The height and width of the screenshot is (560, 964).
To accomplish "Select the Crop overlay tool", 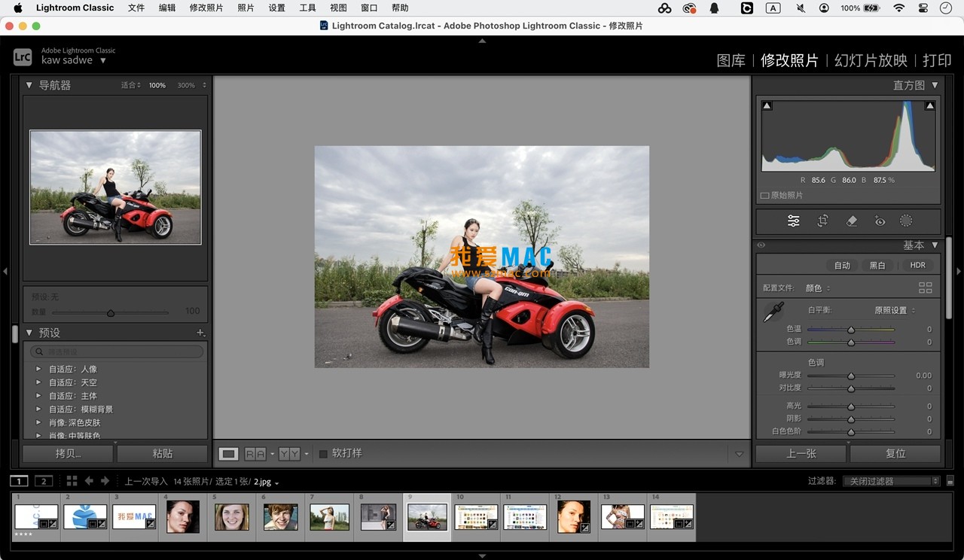I will pyautogui.click(x=822, y=221).
